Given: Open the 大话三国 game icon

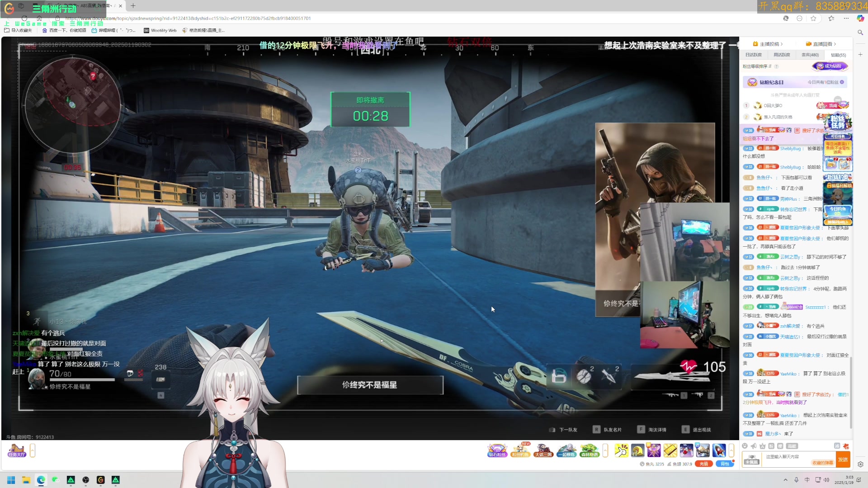Looking at the screenshot, I should click(x=543, y=450).
